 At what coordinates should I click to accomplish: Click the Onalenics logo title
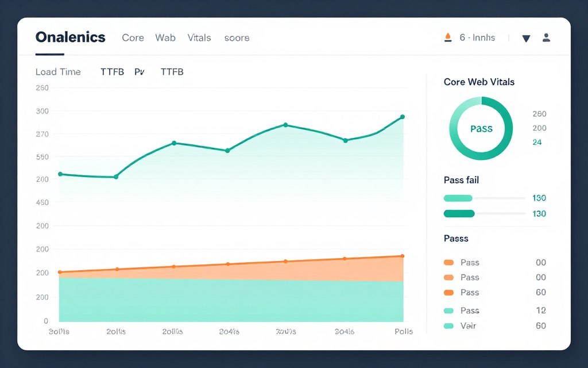[71, 37]
